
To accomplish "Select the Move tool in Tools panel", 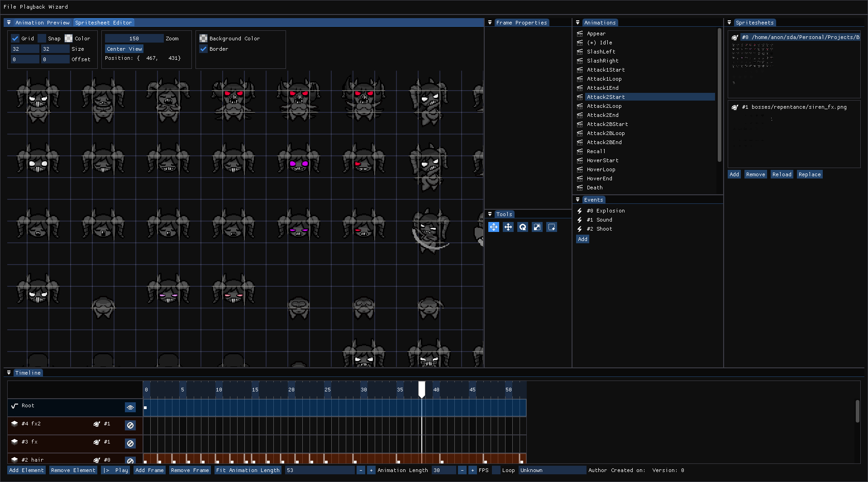I will coord(508,227).
